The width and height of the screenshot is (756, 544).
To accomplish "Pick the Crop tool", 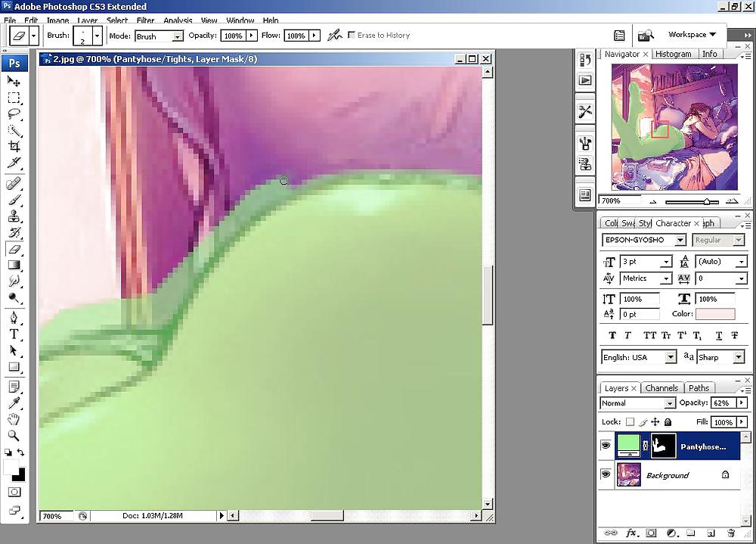I will [x=14, y=147].
